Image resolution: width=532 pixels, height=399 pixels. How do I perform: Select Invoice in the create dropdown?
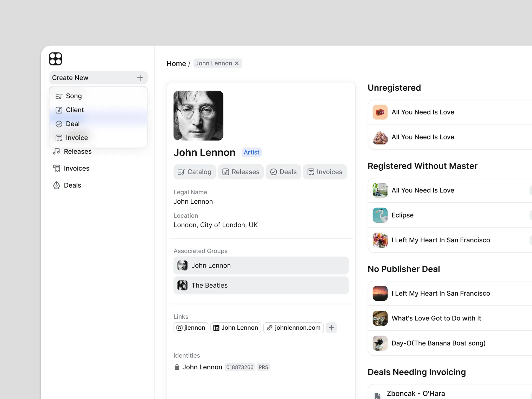point(77,138)
